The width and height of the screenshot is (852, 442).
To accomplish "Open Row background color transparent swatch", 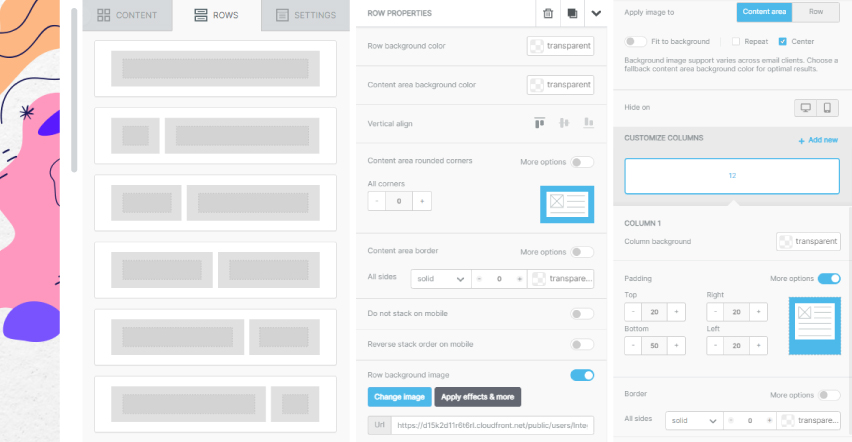I will coord(560,46).
